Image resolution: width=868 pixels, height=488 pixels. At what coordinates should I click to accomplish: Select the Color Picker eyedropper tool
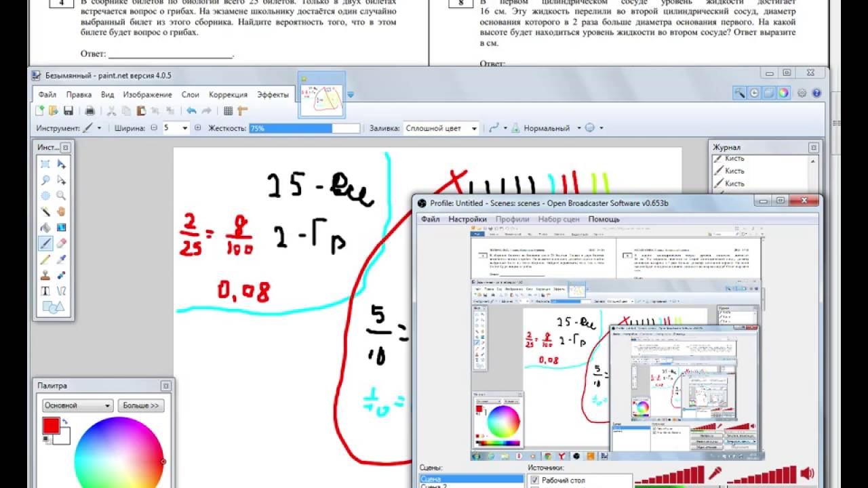tap(62, 259)
